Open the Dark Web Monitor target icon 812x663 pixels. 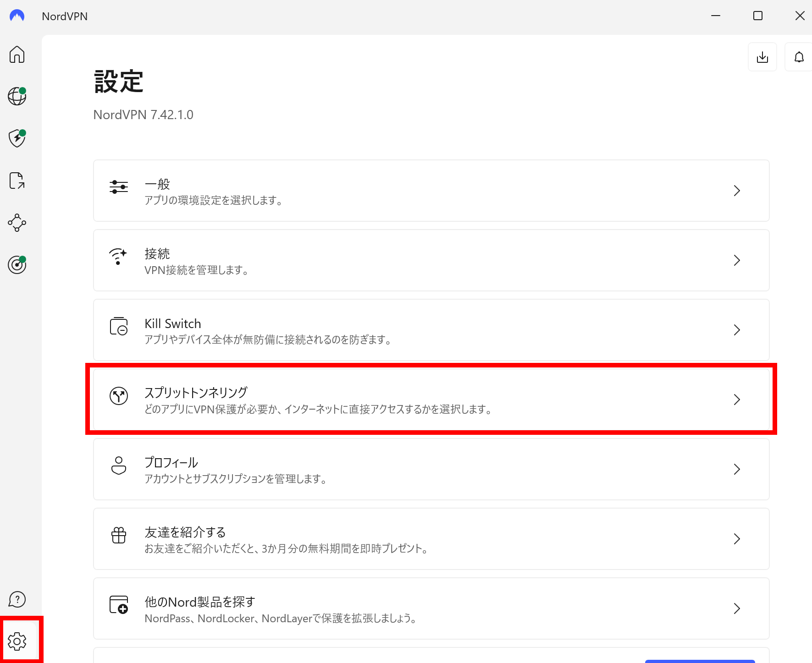[17, 265]
